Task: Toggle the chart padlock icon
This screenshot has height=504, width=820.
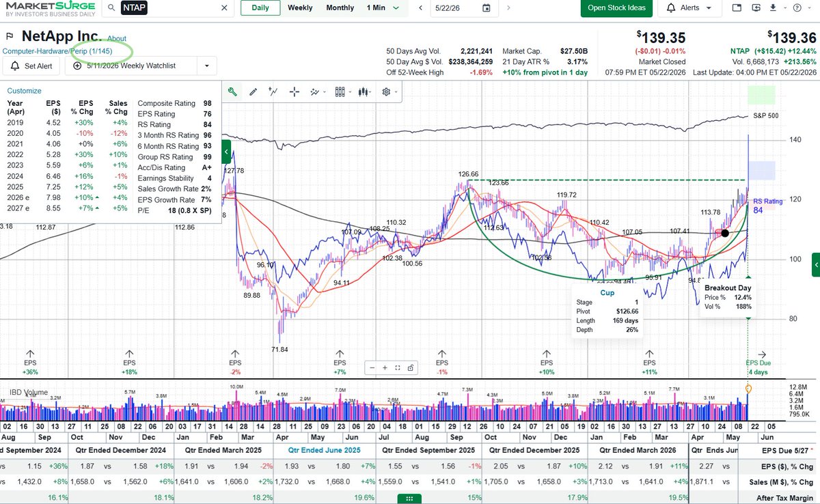Action: [410, 367]
